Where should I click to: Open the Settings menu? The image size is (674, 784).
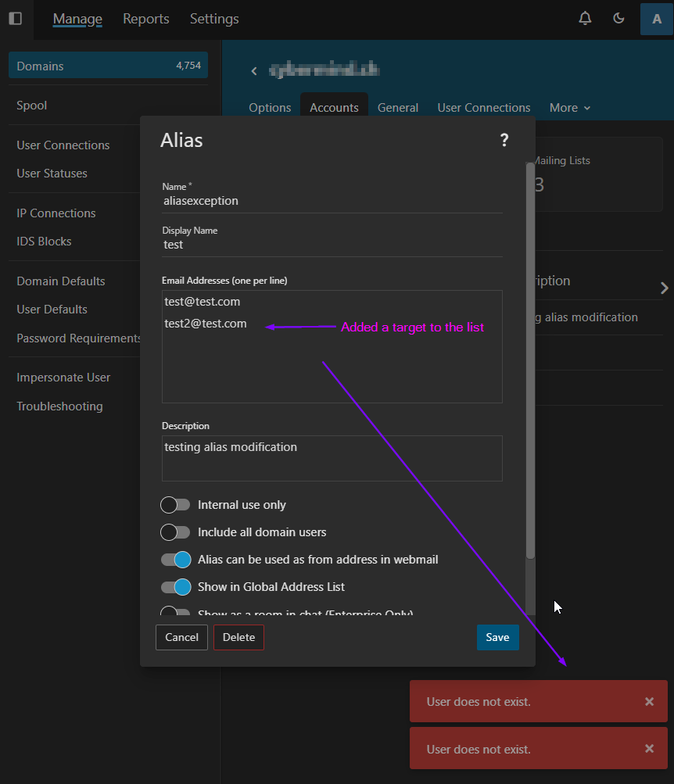coord(214,19)
